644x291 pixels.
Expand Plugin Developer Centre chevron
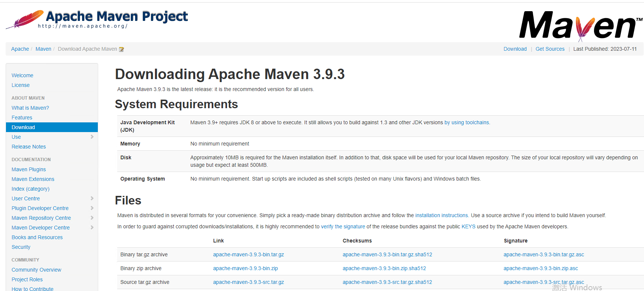click(x=92, y=208)
